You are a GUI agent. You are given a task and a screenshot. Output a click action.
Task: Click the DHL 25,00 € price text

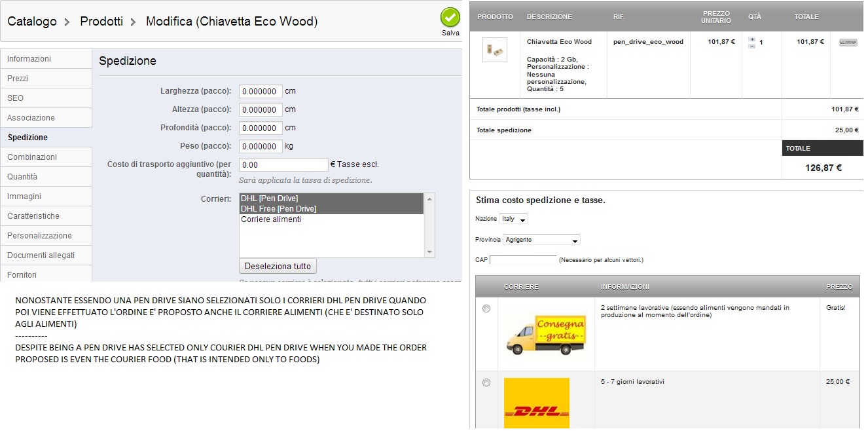tap(838, 382)
